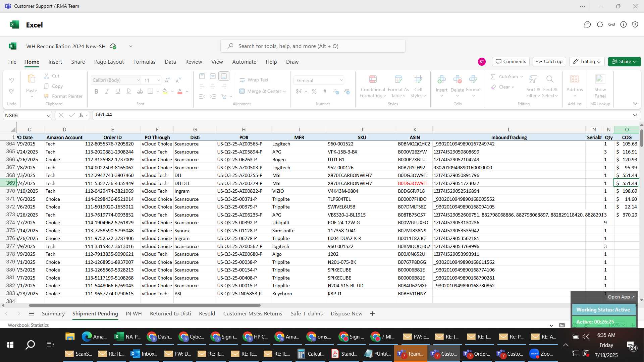Open Sort & Filter menu

[533, 86]
